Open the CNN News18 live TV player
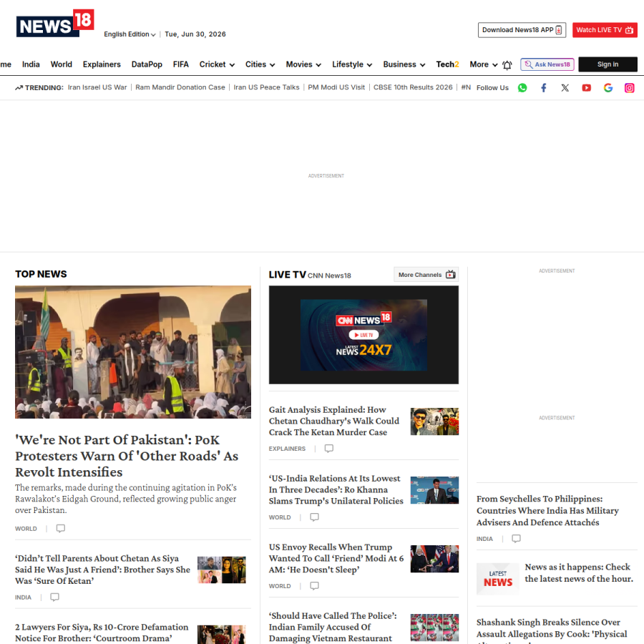 [364, 335]
